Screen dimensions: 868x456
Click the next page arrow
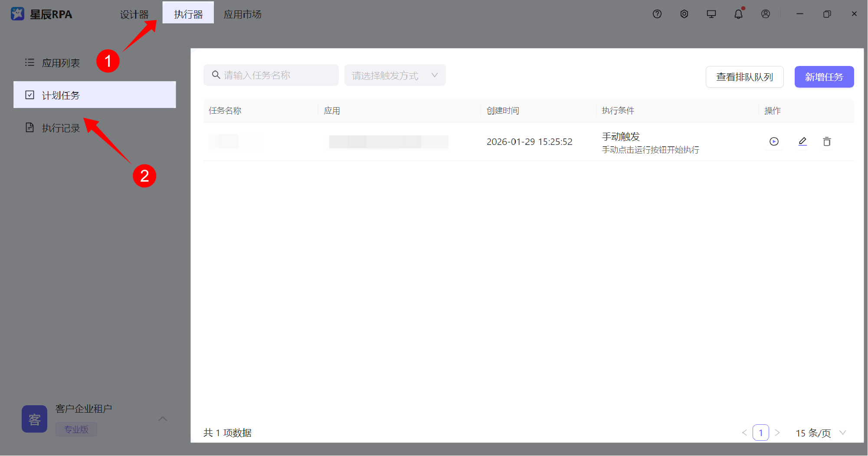pyautogui.click(x=777, y=433)
